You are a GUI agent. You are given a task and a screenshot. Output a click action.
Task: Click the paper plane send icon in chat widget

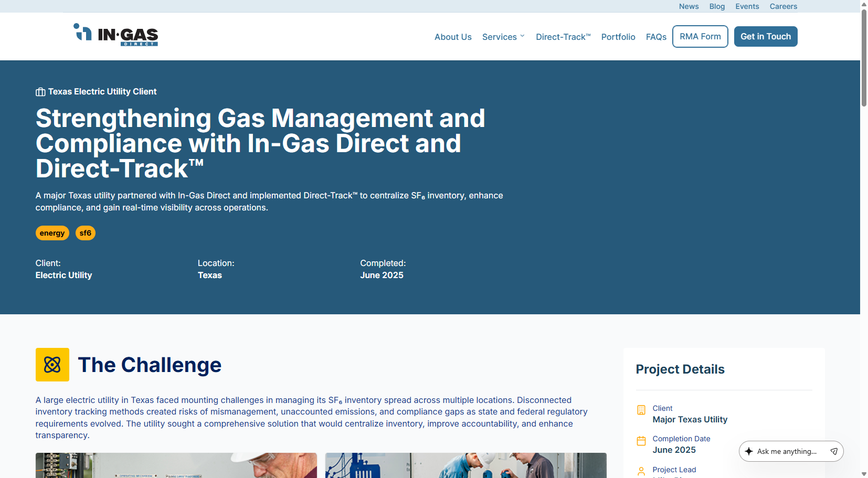tap(834, 451)
